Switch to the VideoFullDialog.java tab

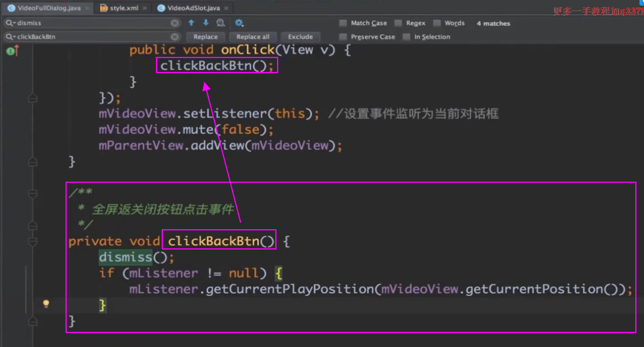[x=49, y=8]
